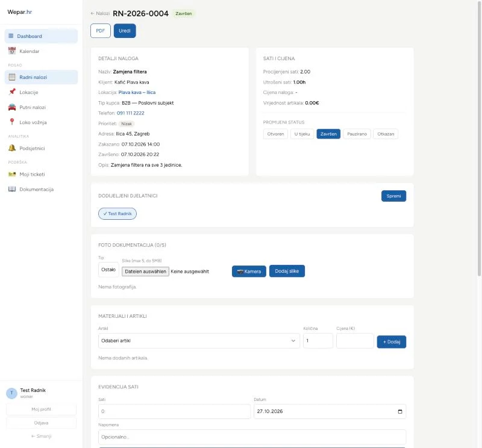The height and width of the screenshot is (448, 482).
Task: Click the Podsjetnici bell icon
Action: pyautogui.click(x=12, y=148)
